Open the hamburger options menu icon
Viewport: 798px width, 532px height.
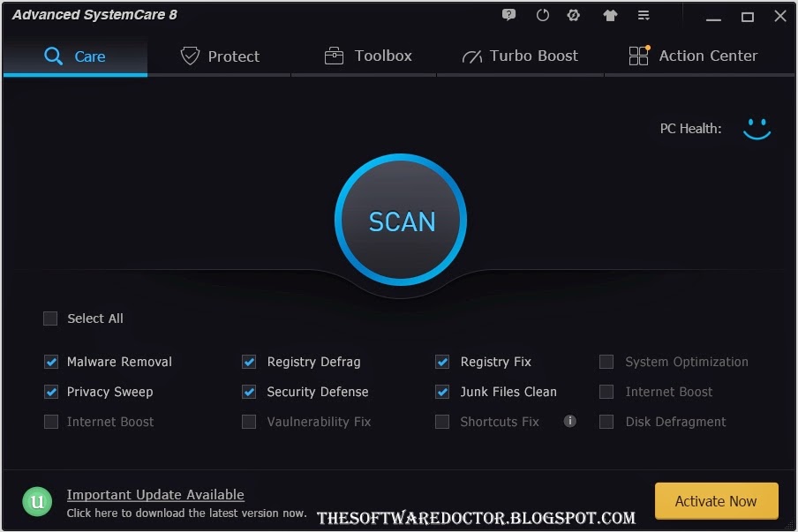[644, 15]
